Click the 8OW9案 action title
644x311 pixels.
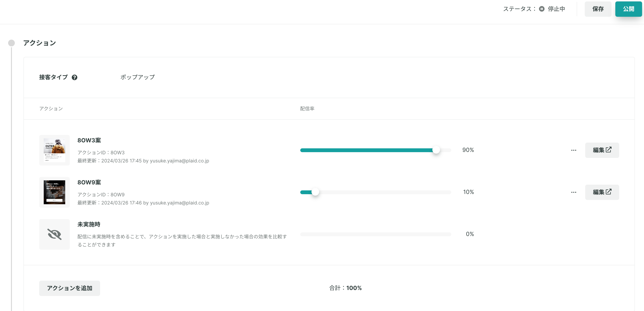pos(89,182)
